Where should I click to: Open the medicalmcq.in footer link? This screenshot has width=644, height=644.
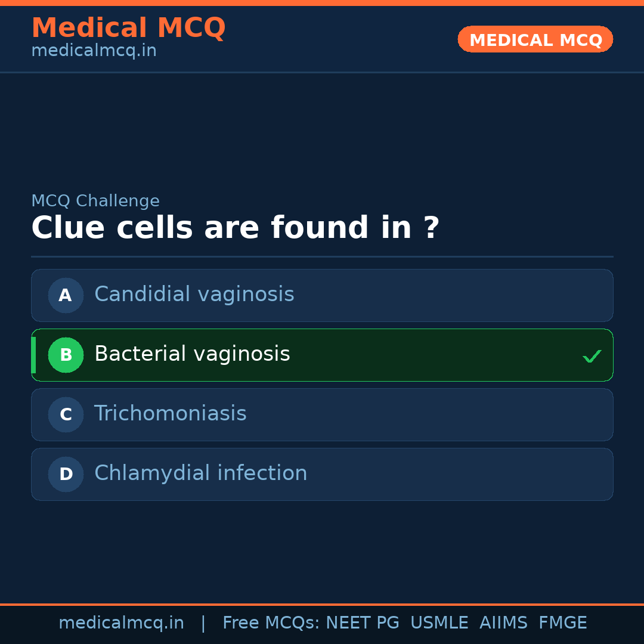pyautogui.click(x=122, y=623)
